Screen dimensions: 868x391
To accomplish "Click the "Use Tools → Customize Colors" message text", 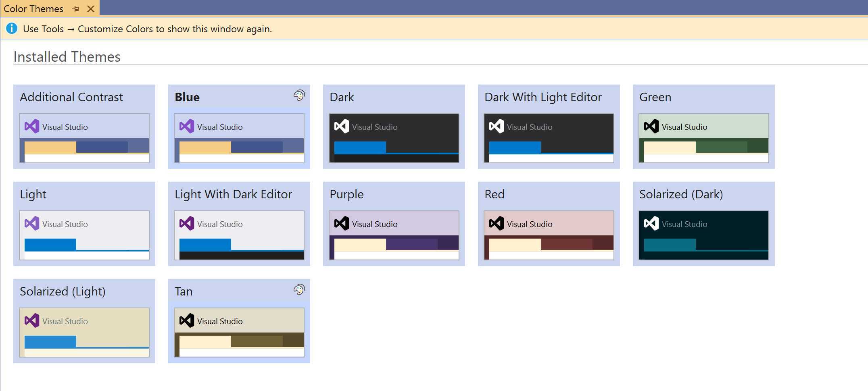I will click(x=147, y=29).
